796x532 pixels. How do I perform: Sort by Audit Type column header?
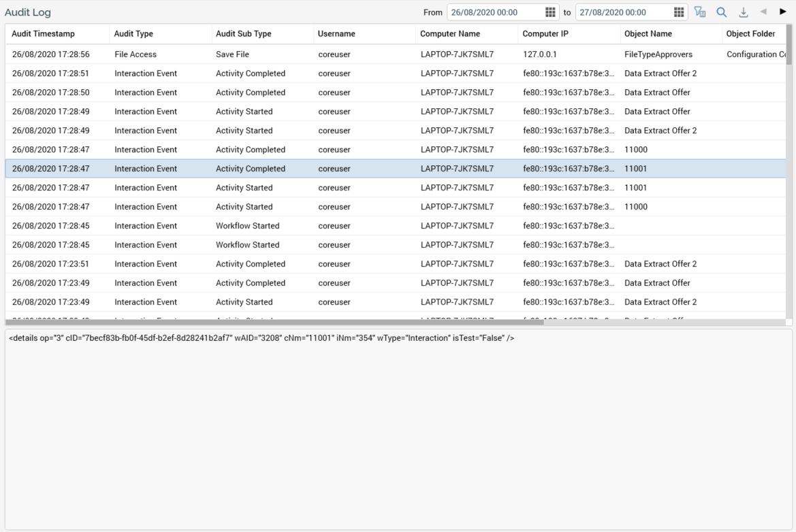point(133,34)
